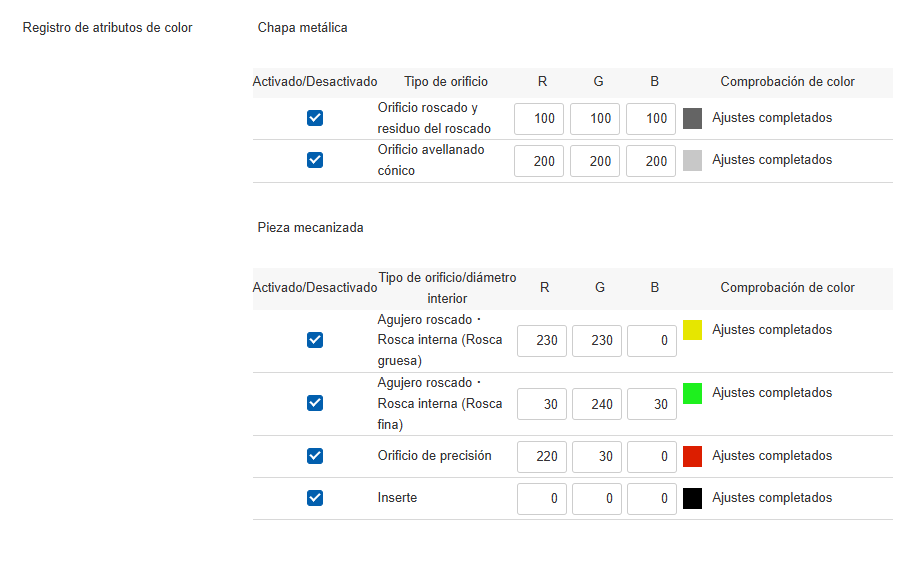Click the black swatch for Inserte
The height and width of the screenshot is (564, 913).
[692, 498]
